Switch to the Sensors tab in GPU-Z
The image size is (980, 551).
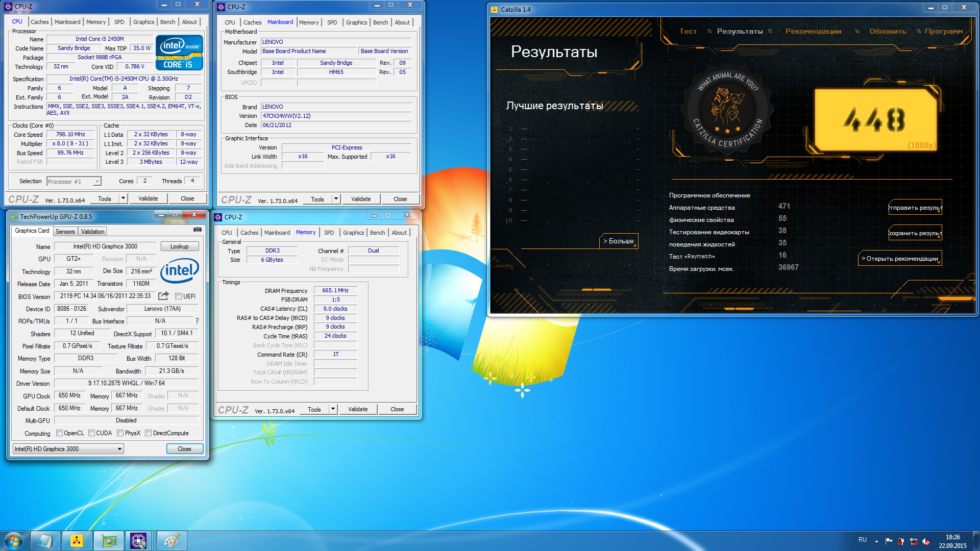click(x=65, y=232)
